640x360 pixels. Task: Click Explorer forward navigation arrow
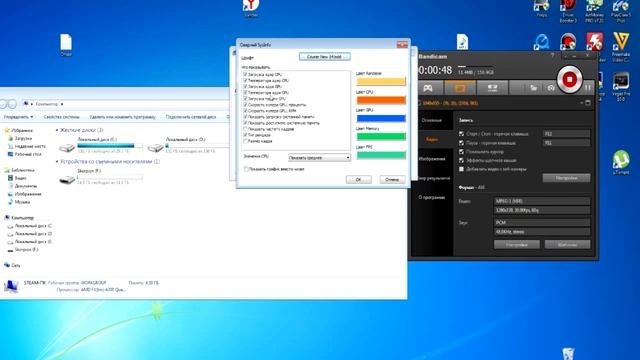[12, 104]
